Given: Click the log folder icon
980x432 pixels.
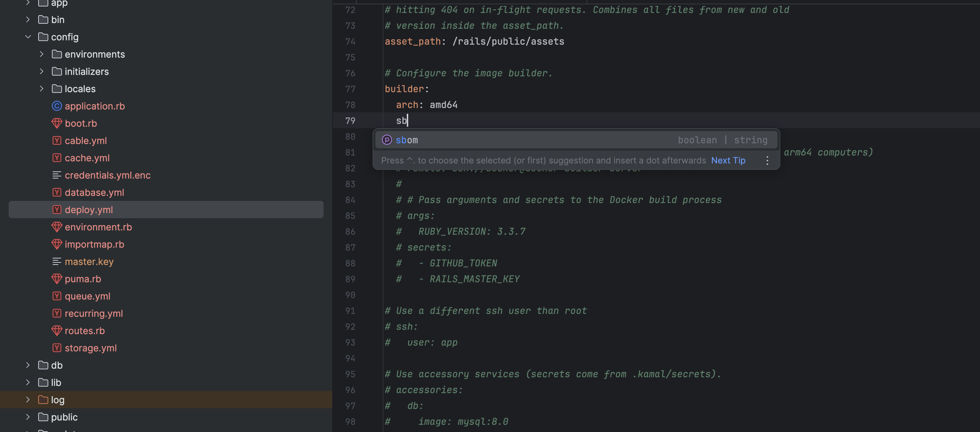Looking at the screenshot, I should (x=43, y=400).
